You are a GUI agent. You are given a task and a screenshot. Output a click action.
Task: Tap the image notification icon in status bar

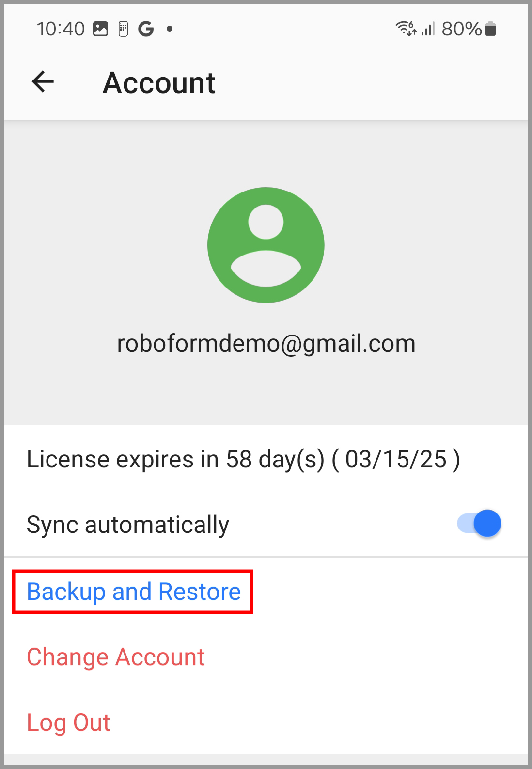[100, 29]
